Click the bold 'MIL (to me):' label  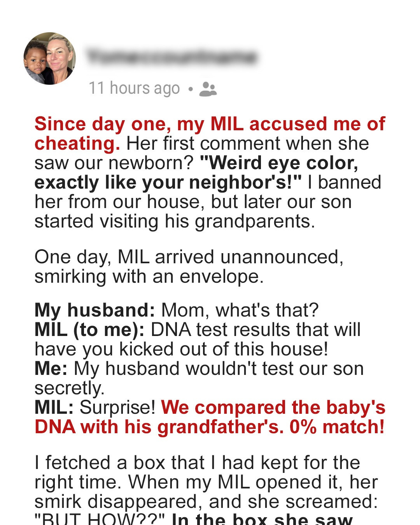click(89, 330)
